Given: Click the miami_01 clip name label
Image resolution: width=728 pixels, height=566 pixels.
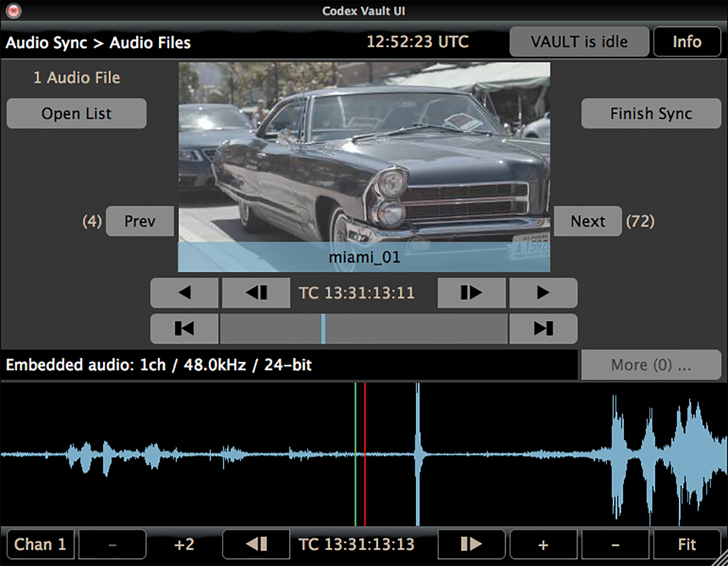Looking at the screenshot, I should [x=364, y=257].
